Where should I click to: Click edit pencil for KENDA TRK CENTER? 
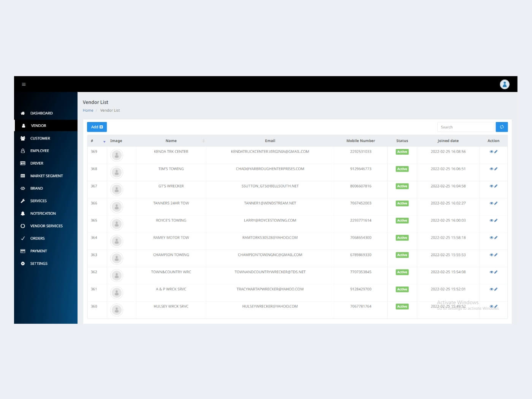496,152
